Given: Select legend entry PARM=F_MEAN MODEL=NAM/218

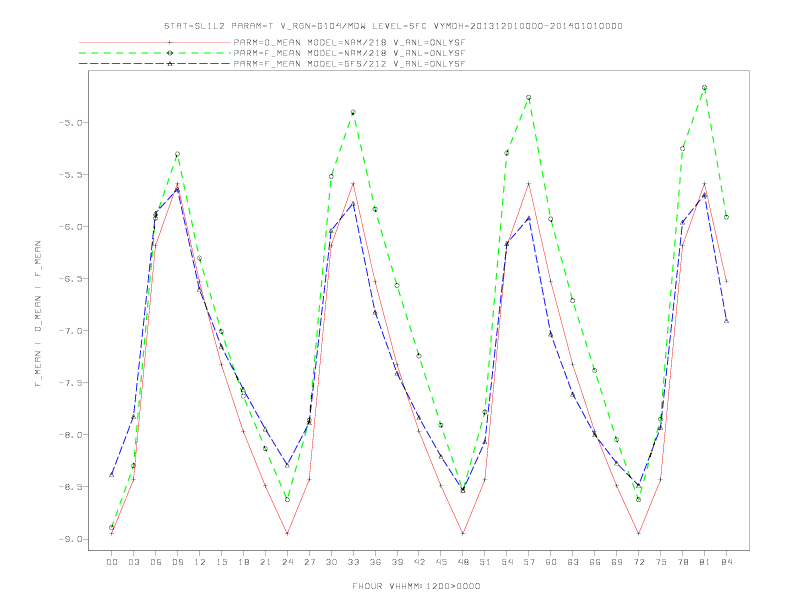Looking at the screenshot, I should [x=349, y=53].
